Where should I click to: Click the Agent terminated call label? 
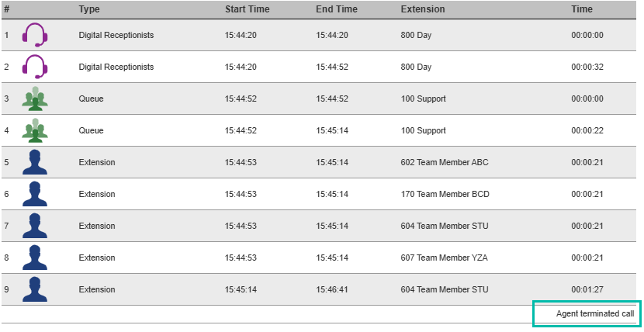click(595, 314)
